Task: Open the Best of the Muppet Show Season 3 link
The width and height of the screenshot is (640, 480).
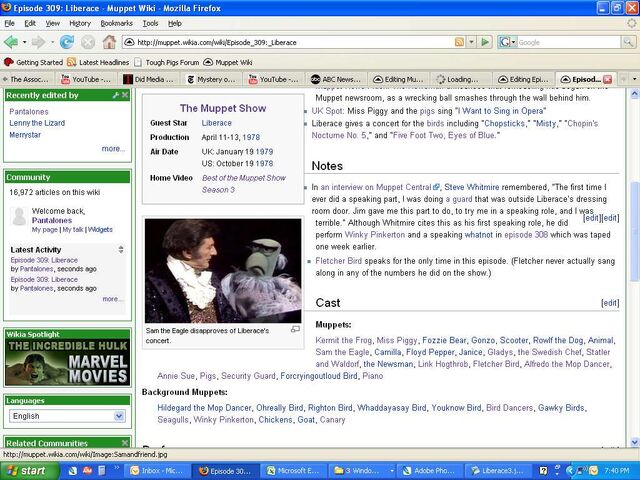Action: pyautogui.click(x=244, y=184)
